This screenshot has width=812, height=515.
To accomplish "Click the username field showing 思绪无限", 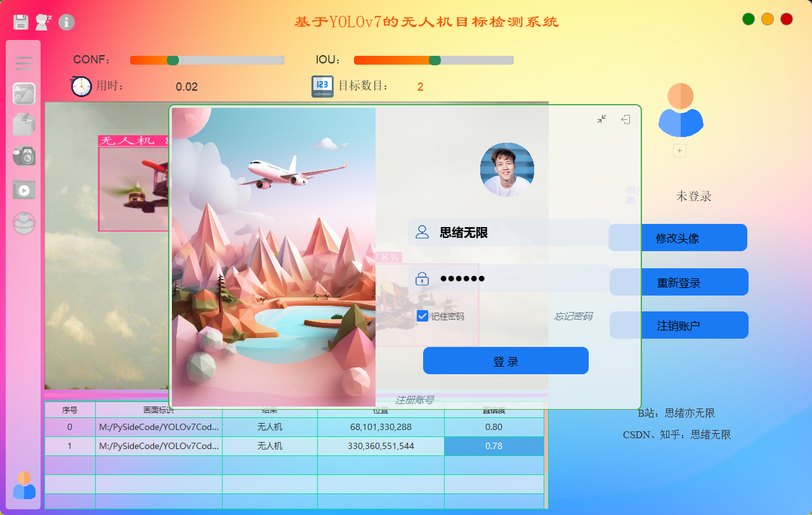I will (x=507, y=233).
